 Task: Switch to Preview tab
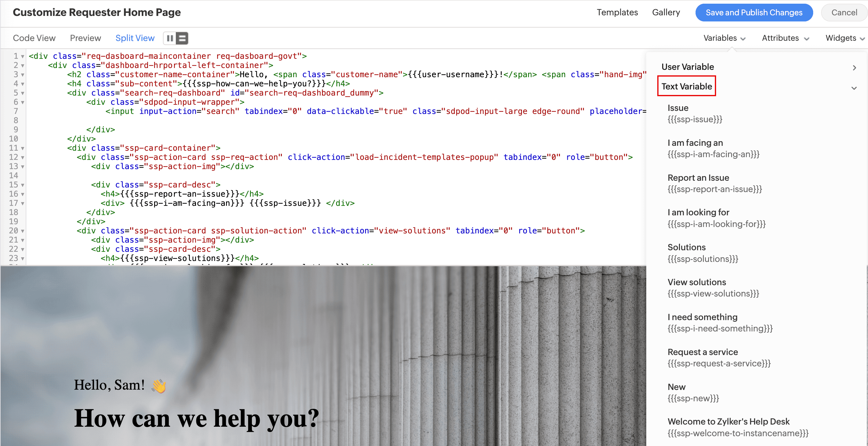coord(85,38)
